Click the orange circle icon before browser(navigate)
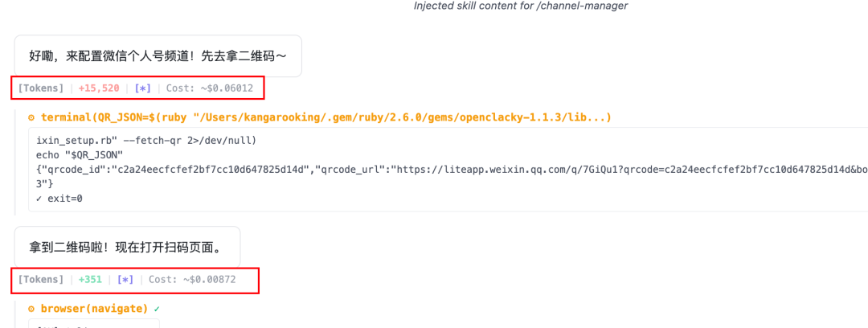868x328 pixels. pos(31,308)
